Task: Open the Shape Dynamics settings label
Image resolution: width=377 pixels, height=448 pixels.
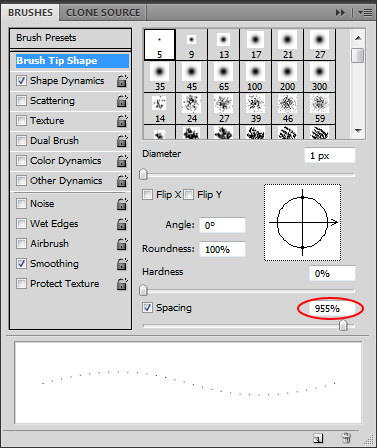Action: pyautogui.click(x=67, y=81)
